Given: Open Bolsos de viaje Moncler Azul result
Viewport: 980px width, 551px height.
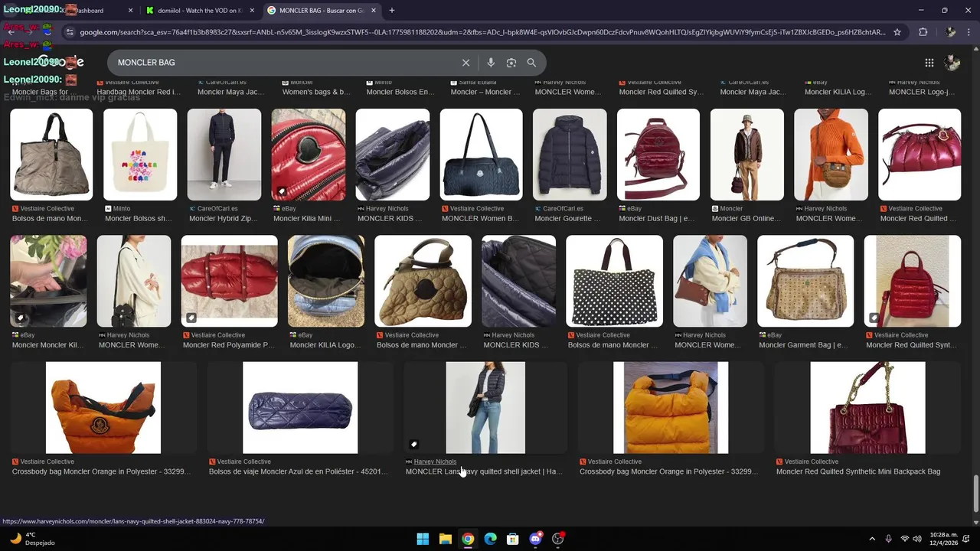Looking at the screenshot, I should [298, 471].
